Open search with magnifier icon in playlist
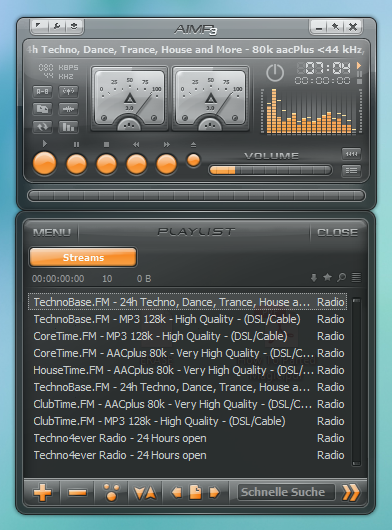Viewport: 392px width, 530px height. pyautogui.click(x=342, y=278)
